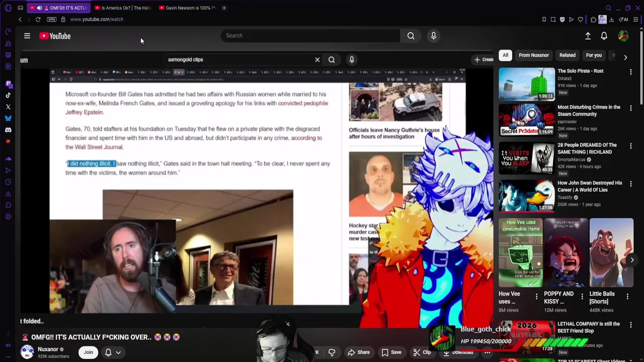Image resolution: width=644 pixels, height=362 pixels.
Task: Open YouTube notifications bell in header
Action: pos(604,36)
